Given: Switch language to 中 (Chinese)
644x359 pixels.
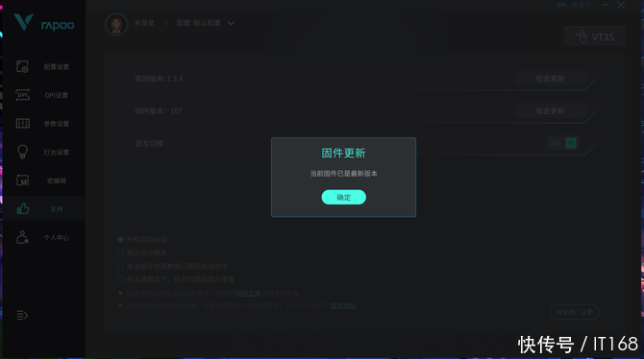Looking at the screenshot, I should [571, 143].
